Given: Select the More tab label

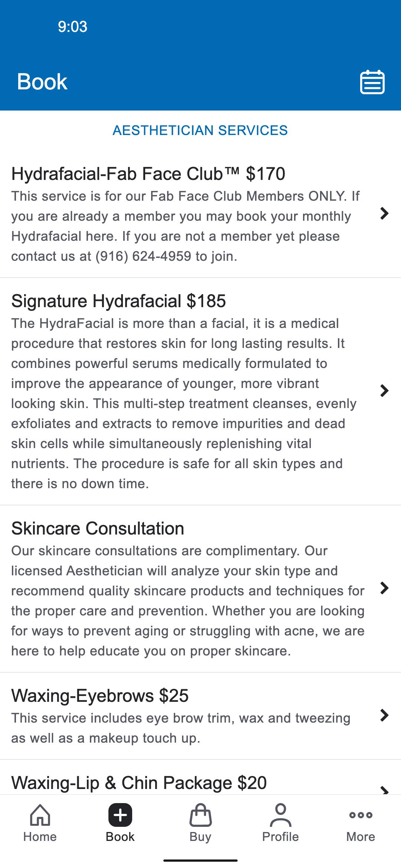Looking at the screenshot, I should 361,837.
